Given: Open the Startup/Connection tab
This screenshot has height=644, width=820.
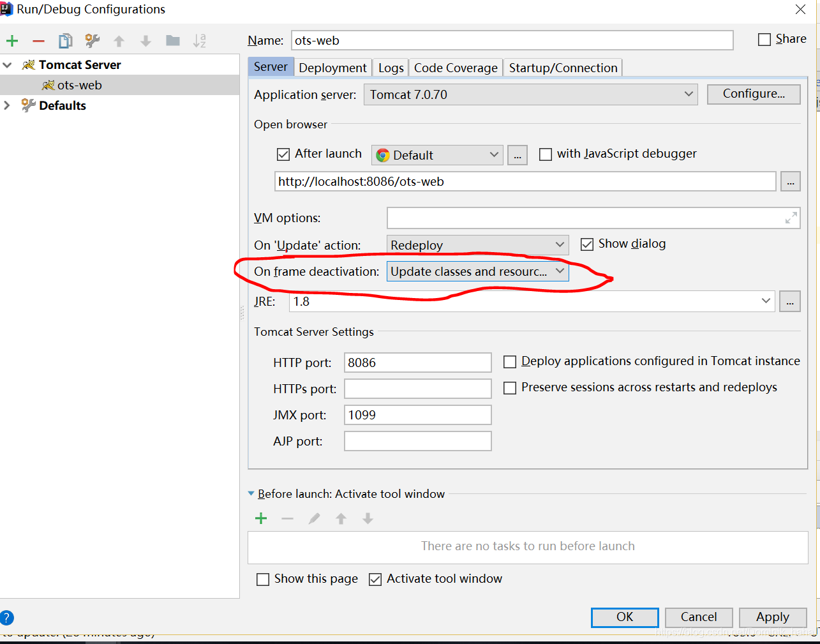Looking at the screenshot, I should click(x=563, y=68).
